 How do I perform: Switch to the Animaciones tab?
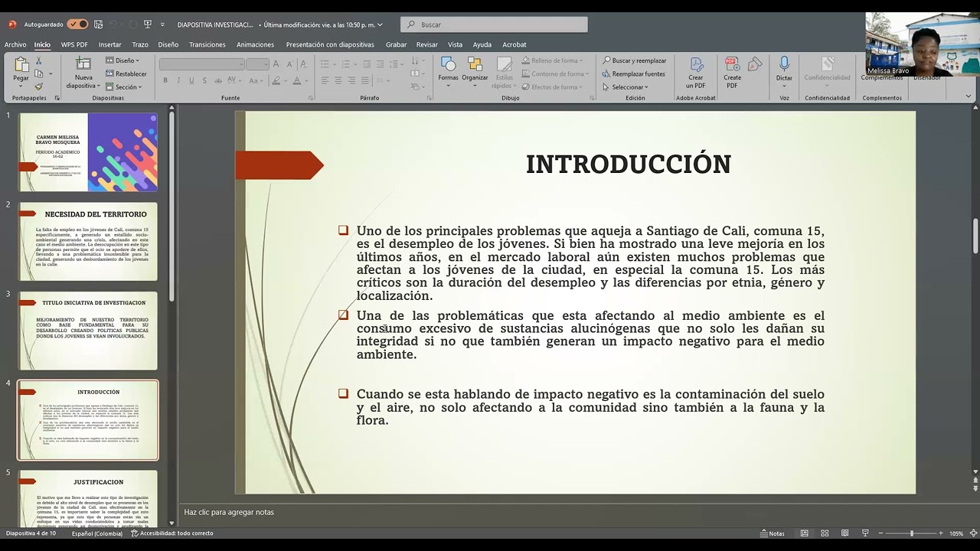(255, 44)
